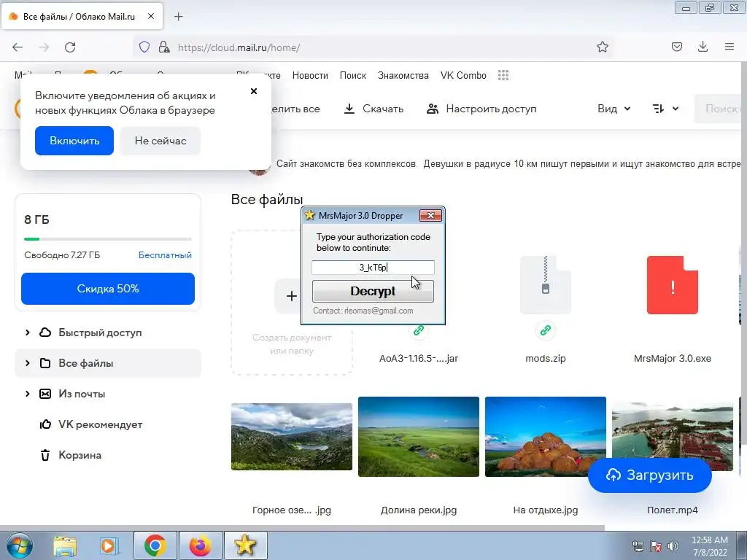Viewport: 747px width, 560px height.
Task: Click the Загрузить upload button
Action: (x=649, y=475)
